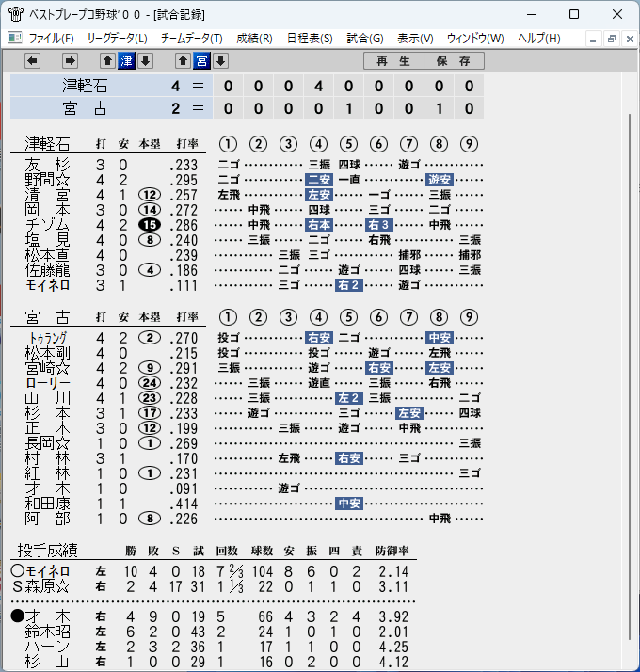
Task: Click 山川's 左2 double result
Action: coord(349,398)
